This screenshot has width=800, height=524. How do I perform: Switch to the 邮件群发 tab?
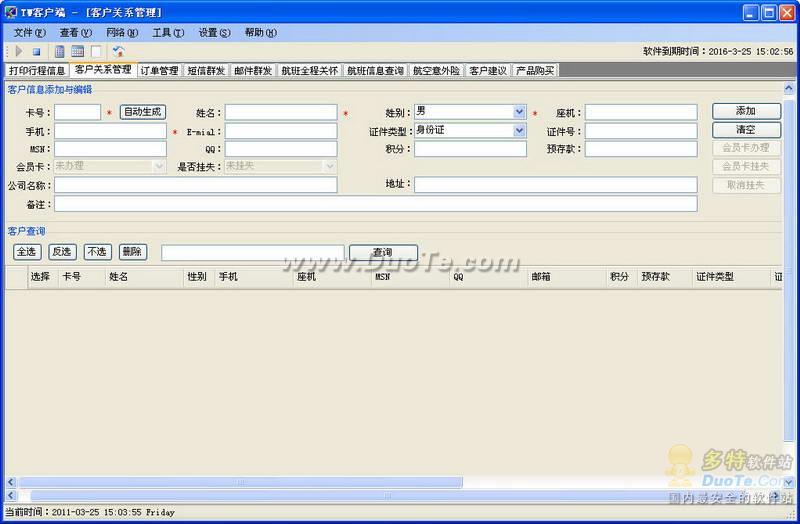pos(253,70)
